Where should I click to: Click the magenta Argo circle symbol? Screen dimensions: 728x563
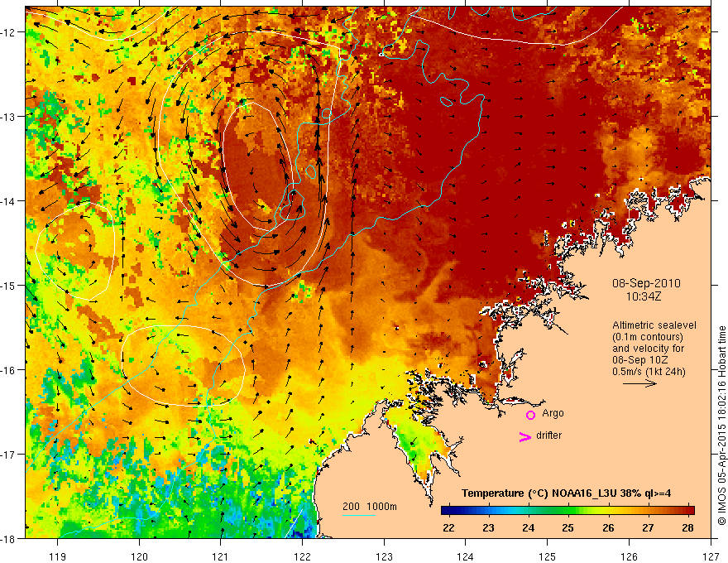pos(530,415)
